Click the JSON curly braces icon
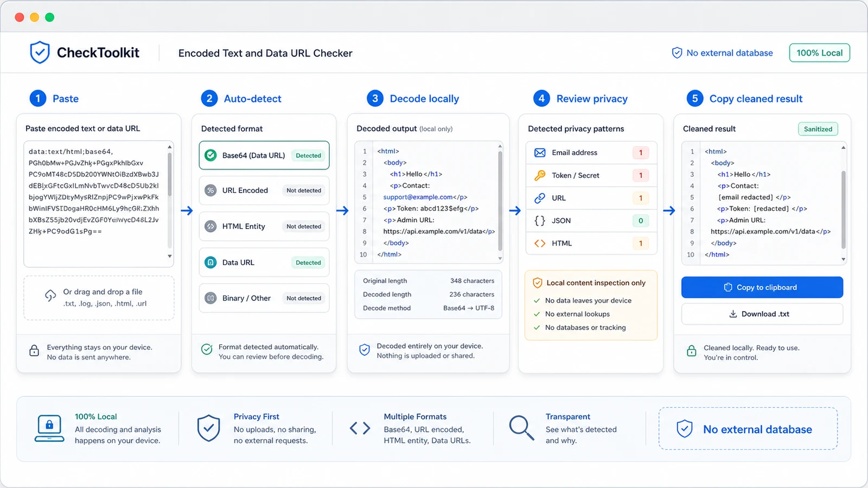This screenshot has width=868, height=488. click(x=540, y=221)
